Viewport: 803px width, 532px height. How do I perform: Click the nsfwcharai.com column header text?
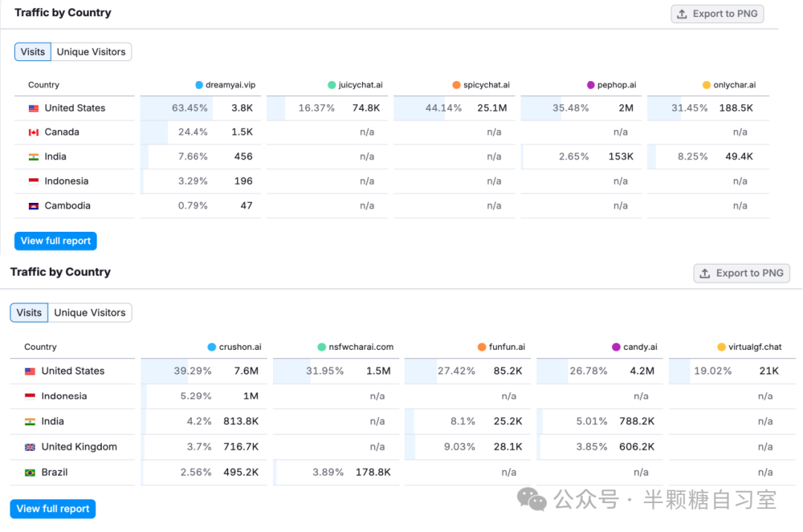tap(361, 347)
